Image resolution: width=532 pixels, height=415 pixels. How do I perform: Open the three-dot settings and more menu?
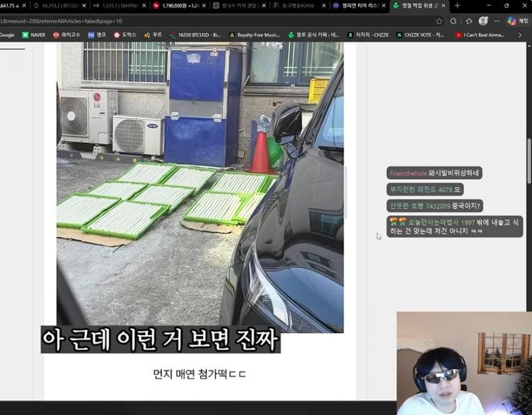pos(497,21)
